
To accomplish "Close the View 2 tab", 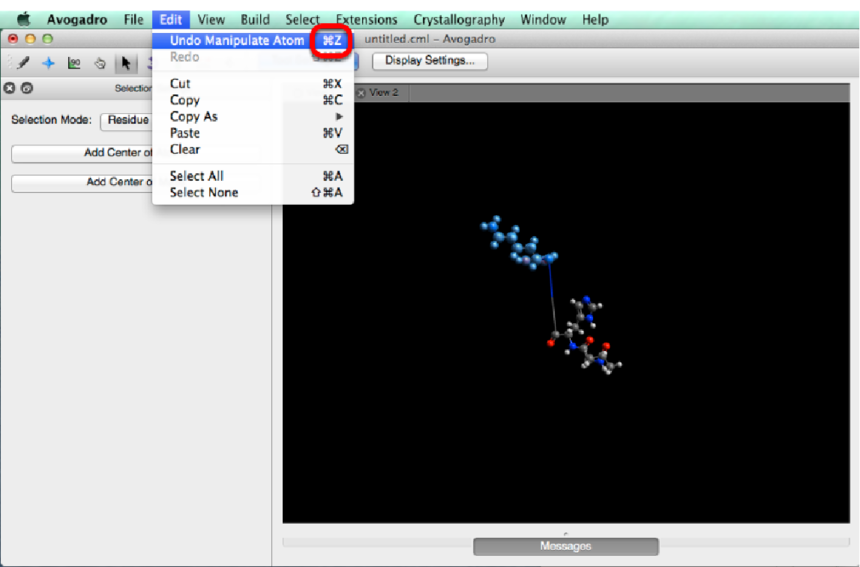I will point(361,92).
